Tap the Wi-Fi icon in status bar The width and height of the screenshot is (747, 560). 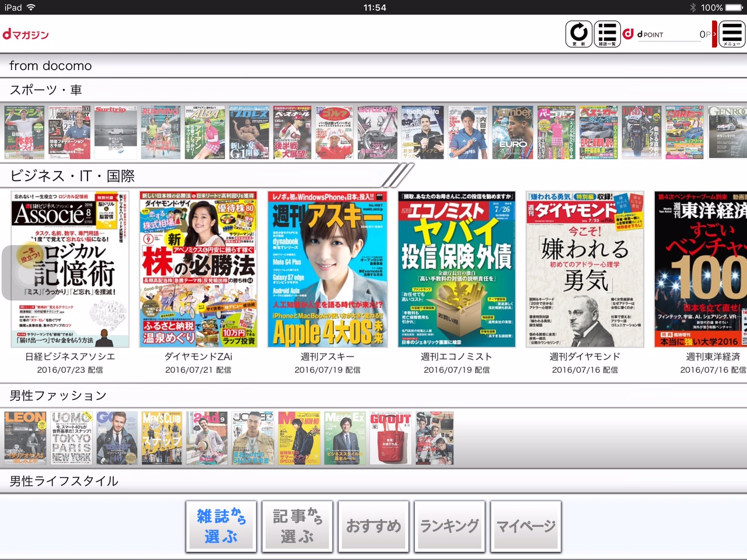(31, 7)
